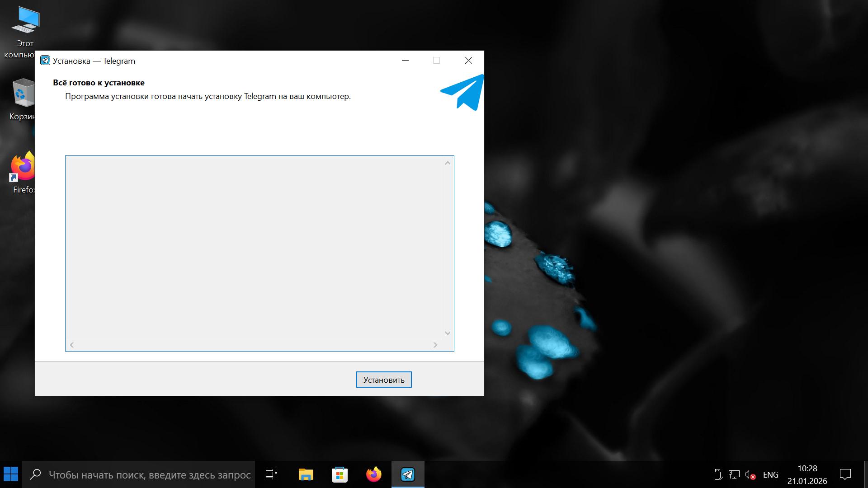
Task: Launch Firefox from the taskbar
Action: tap(373, 474)
